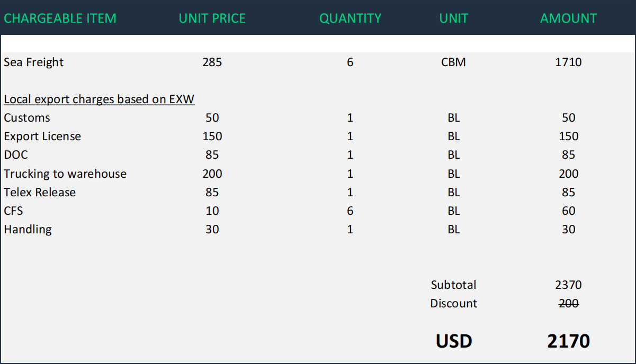Select the UNIT PRICE column header
This screenshot has width=636, height=364.
pos(212,19)
